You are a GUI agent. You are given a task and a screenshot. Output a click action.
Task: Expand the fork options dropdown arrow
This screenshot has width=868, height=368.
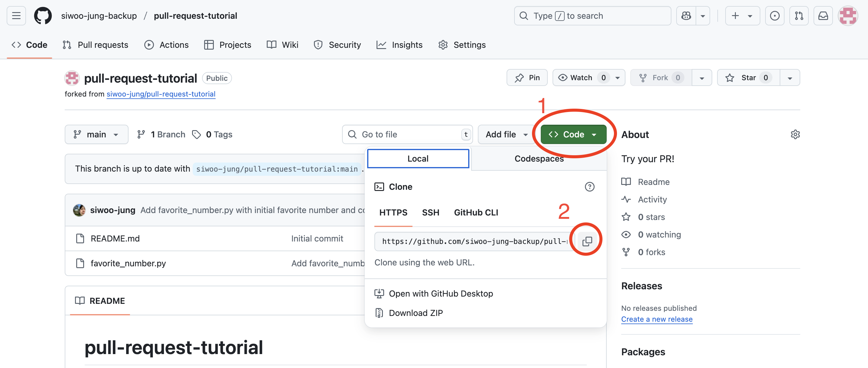pos(702,78)
